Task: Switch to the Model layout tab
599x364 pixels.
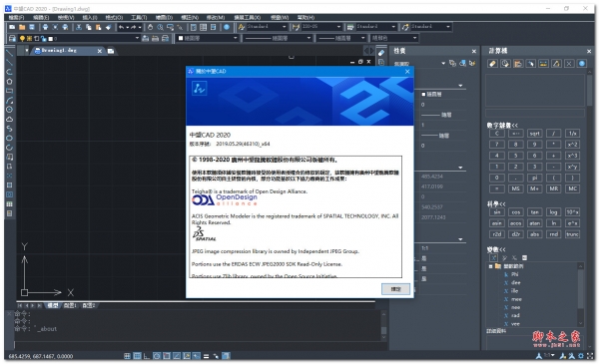Action: click(x=52, y=305)
